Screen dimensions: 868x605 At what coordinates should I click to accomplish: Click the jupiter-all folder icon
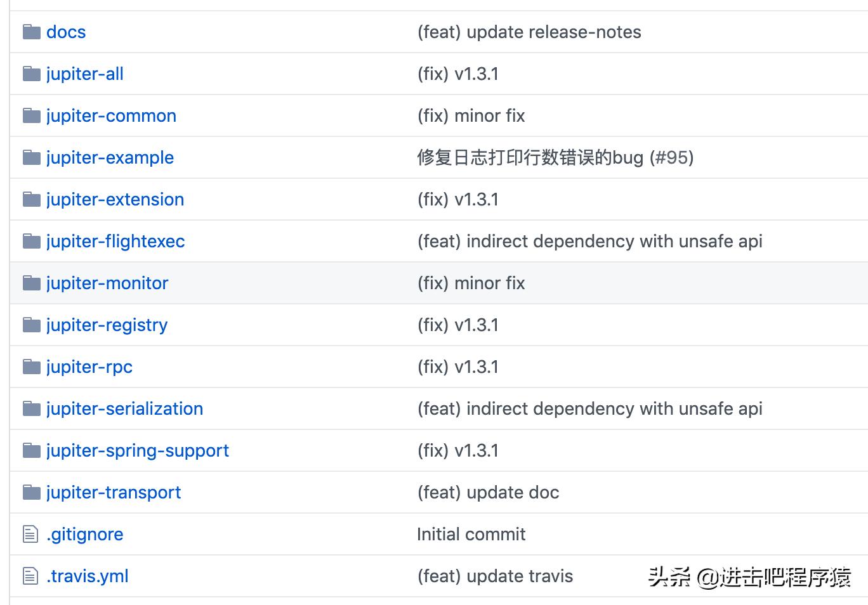point(31,74)
